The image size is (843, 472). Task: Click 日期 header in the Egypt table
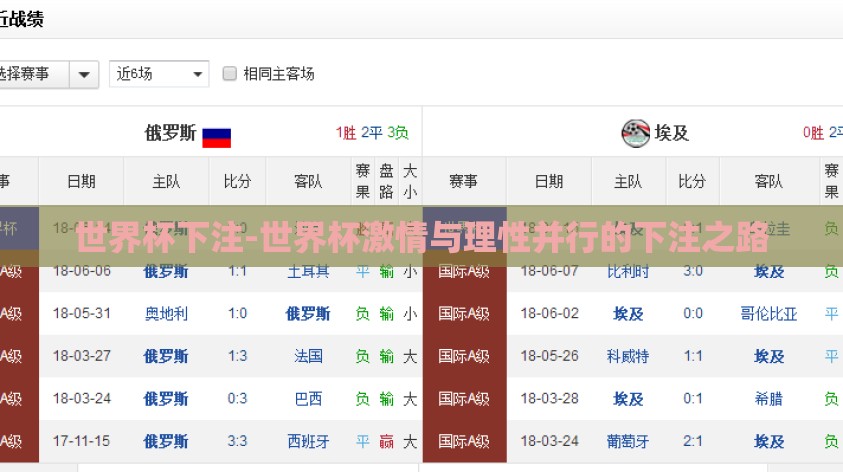(x=549, y=182)
